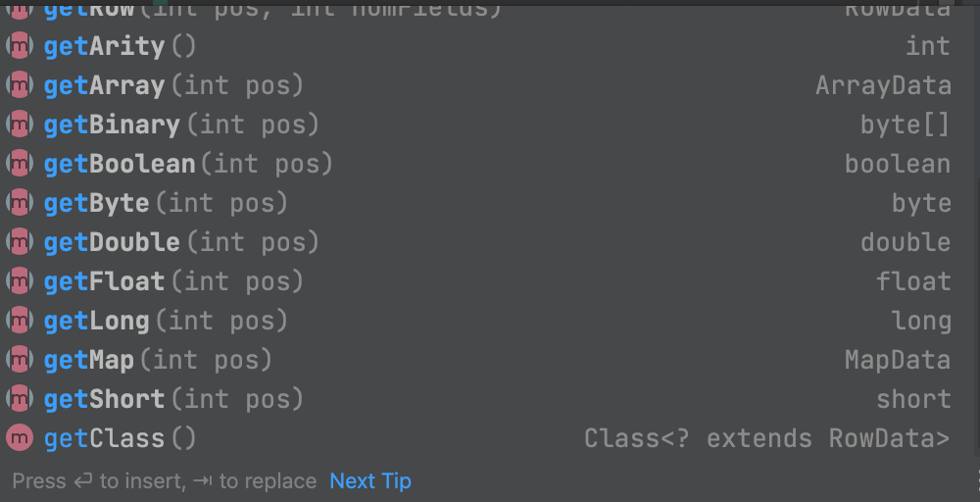Click the method icon beside getFloat
This screenshot has height=502, width=980.
point(20,281)
